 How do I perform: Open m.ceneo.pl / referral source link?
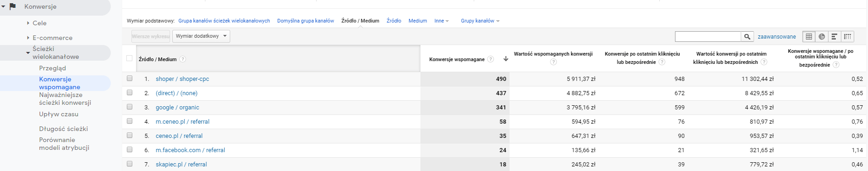click(x=182, y=121)
